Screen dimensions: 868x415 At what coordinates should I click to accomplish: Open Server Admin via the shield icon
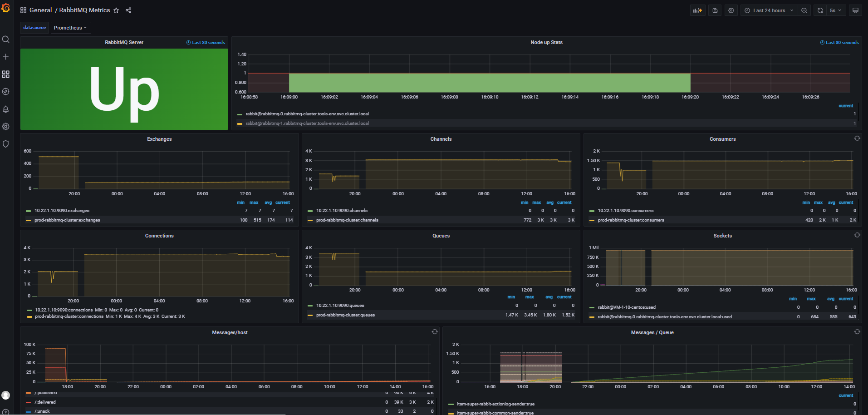(x=6, y=144)
